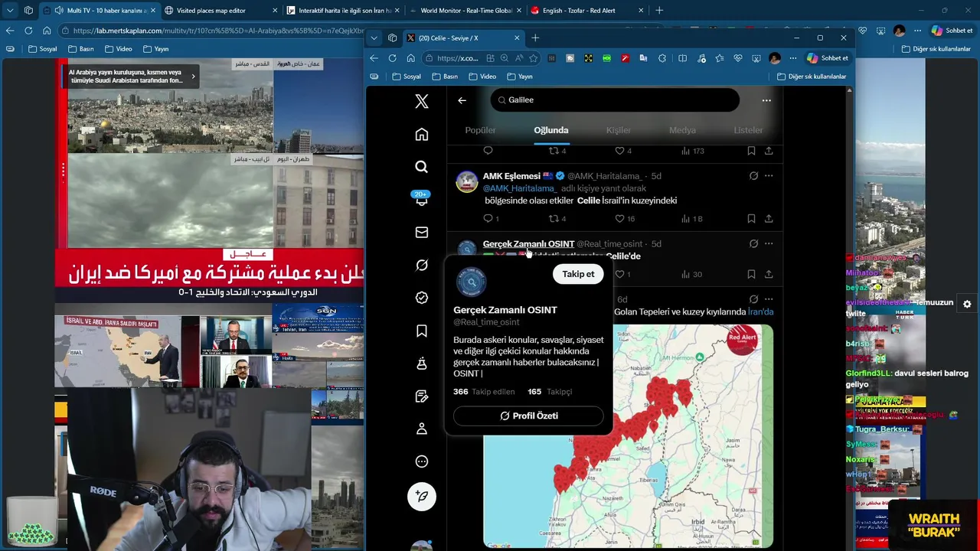Open Bookmarks in the X sidebar

point(422,331)
